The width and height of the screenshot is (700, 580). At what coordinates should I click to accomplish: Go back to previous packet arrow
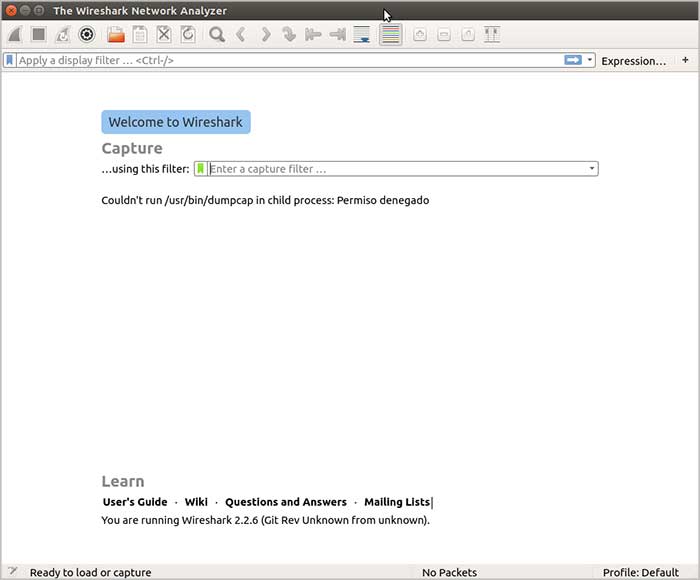241,34
